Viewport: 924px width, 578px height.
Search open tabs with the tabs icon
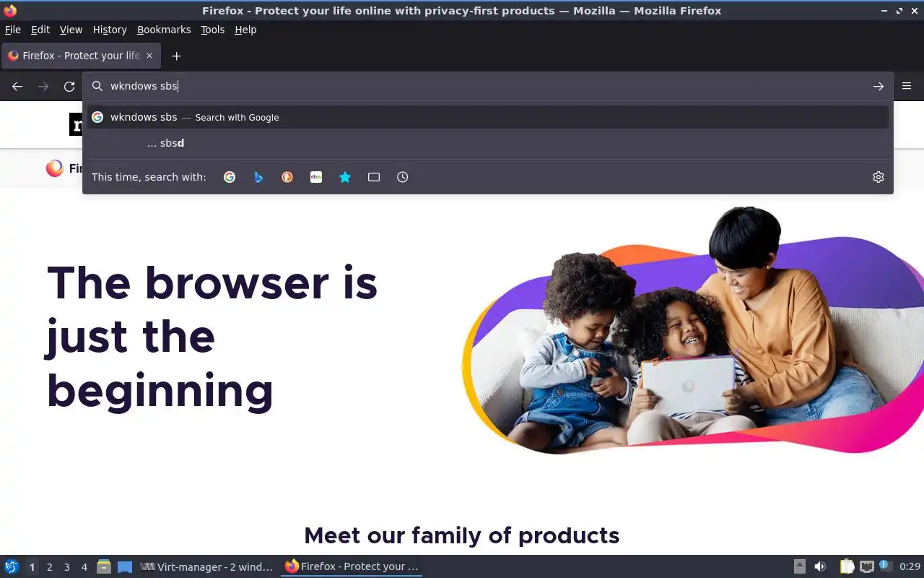[x=374, y=177]
